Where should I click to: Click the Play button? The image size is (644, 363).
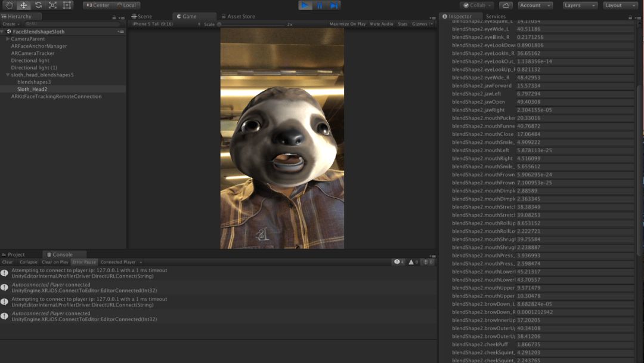click(305, 5)
